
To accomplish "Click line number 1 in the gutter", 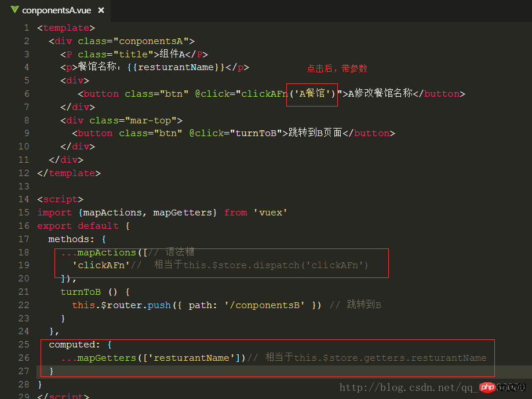I will tap(27, 28).
